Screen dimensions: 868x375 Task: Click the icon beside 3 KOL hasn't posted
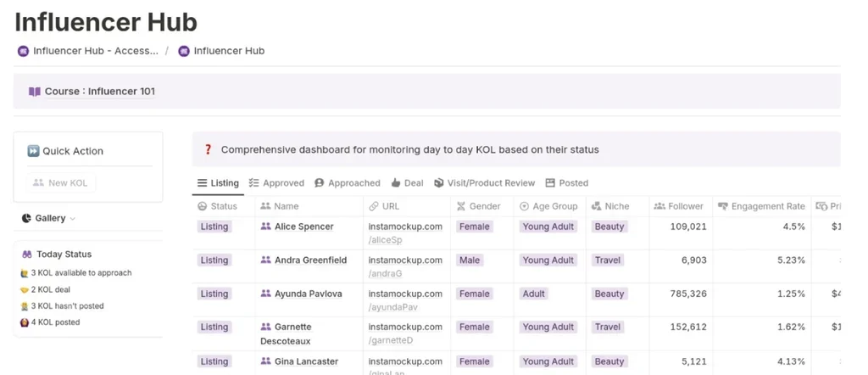point(25,305)
